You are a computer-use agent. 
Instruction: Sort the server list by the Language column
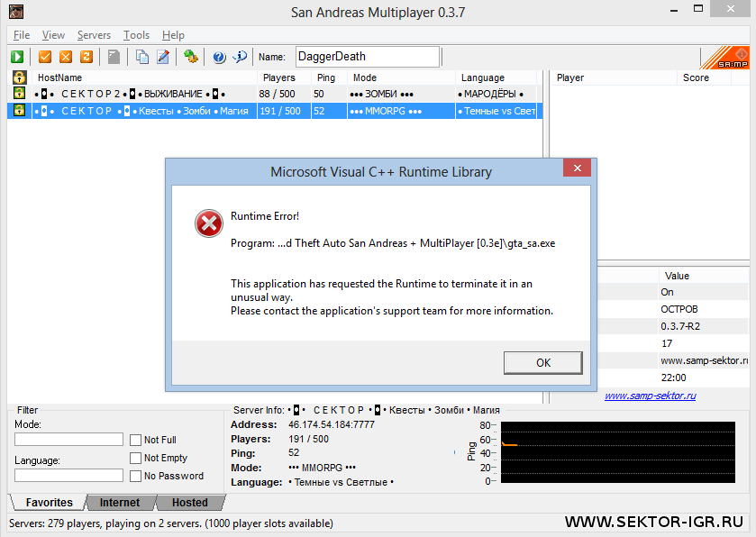pyautogui.click(x=496, y=77)
